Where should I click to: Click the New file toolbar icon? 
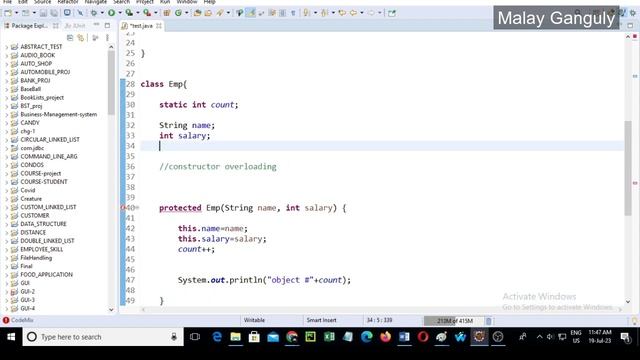coord(8,13)
